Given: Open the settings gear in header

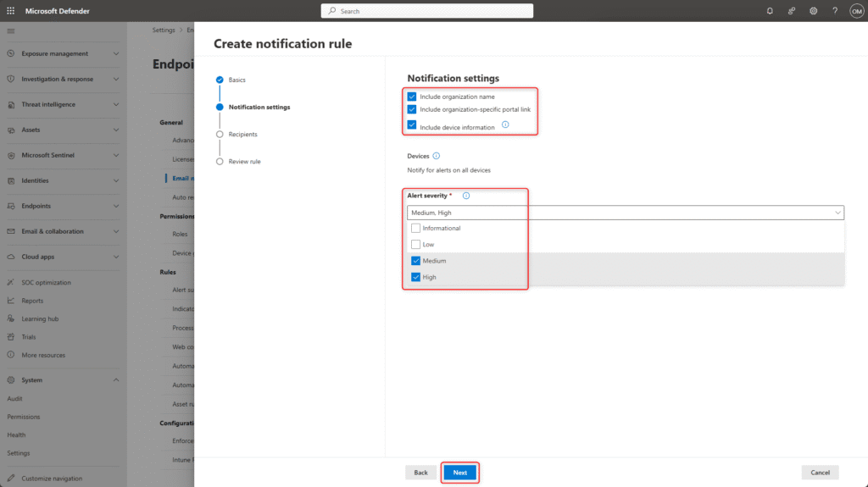Looking at the screenshot, I should click(813, 11).
